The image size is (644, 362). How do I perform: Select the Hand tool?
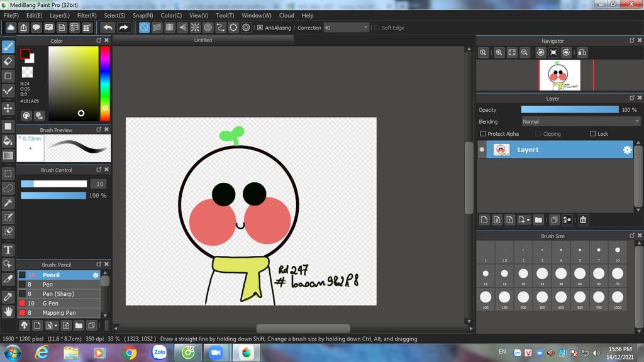coord(8,312)
